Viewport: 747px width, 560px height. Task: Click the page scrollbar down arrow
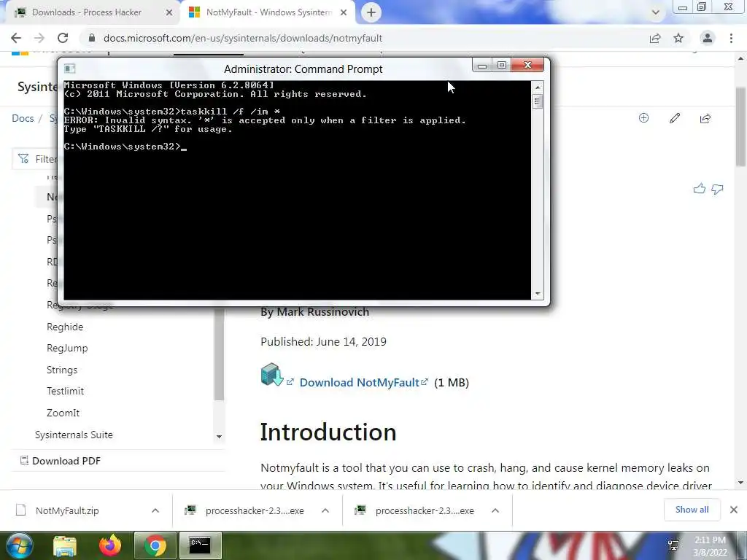740,483
